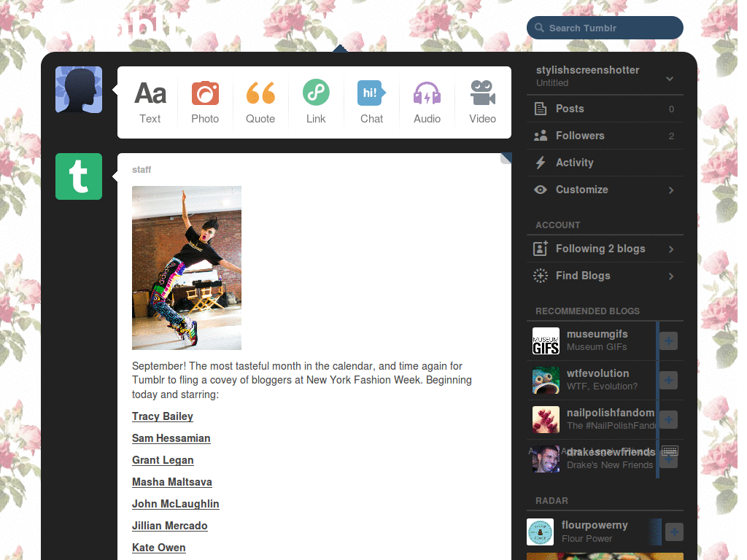The height and width of the screenshot is (560, 747).
Task: Click the museumgifs blog name
Action: pyautogui.click(x=597, y=334)
